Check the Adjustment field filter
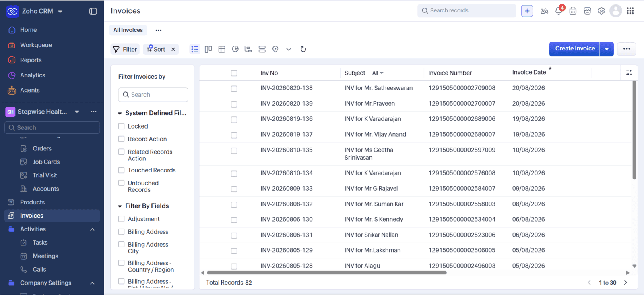Image resolution: width=644 pixels, height=295 pixels. (121, 219)
